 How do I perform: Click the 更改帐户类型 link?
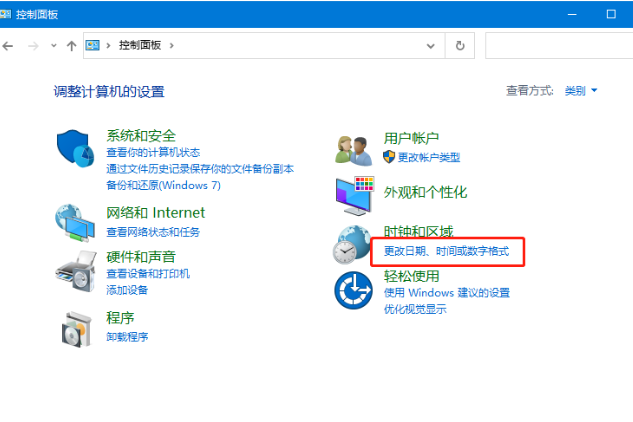(x=429, y=157)
